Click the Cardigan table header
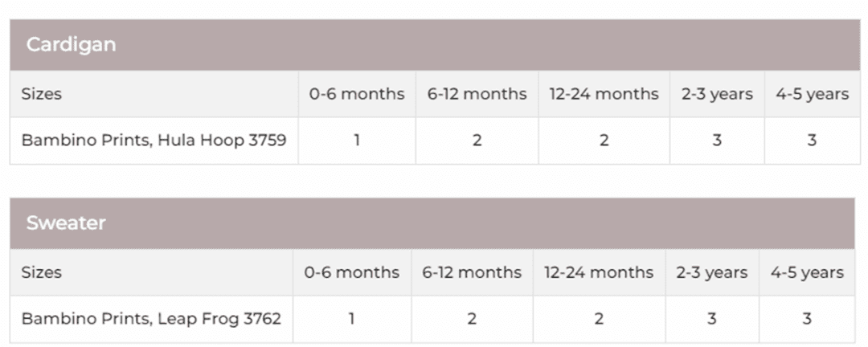The image size is (868, 347). 71,45
